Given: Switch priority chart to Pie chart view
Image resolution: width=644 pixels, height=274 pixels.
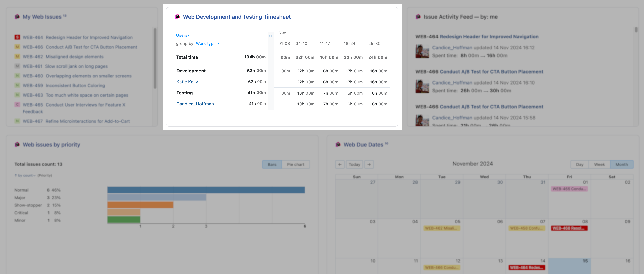Looking at the screenshot, I should [296, 164].
